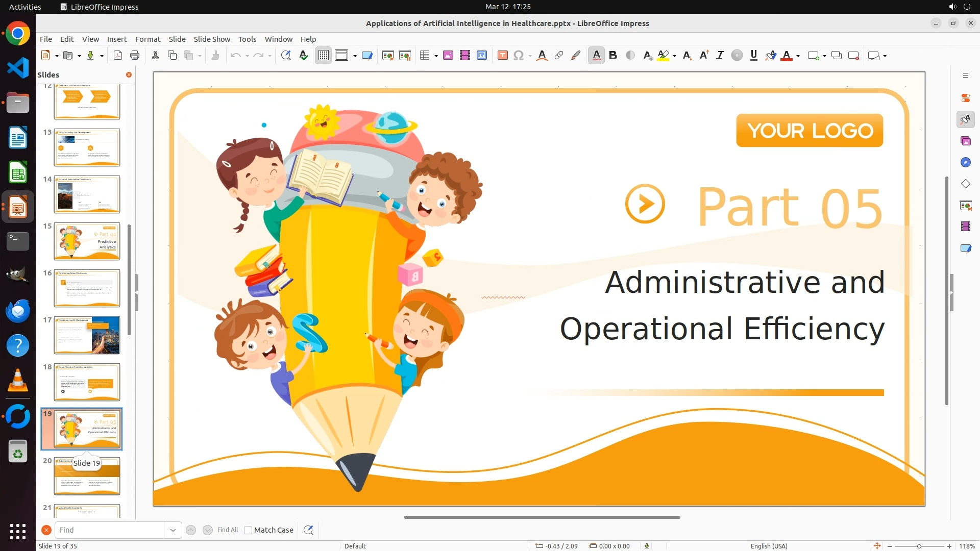
Task: Expand the Display Views dropdown arrow
Action: click(355, 56)
